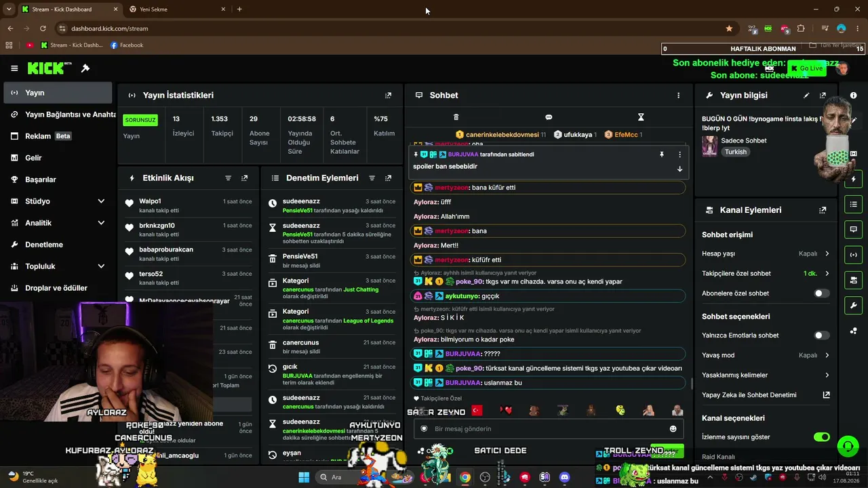
Task: Open the emoji picker in chat input
Action: pos(673,428)
